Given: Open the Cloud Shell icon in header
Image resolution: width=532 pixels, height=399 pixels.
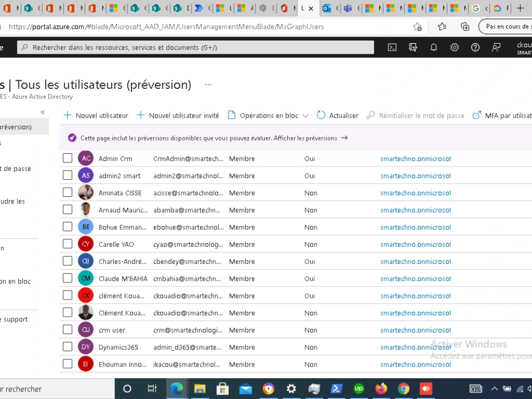Looking at the screenshot, I should tap(392, 47).
